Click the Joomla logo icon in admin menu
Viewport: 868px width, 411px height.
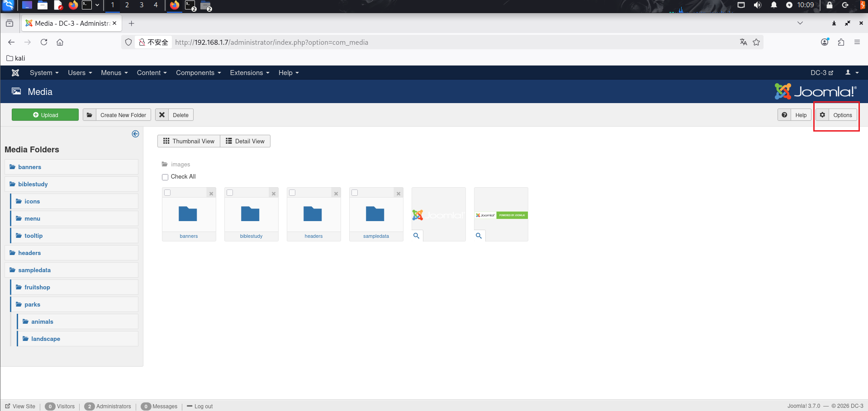(x=15, y=73)
